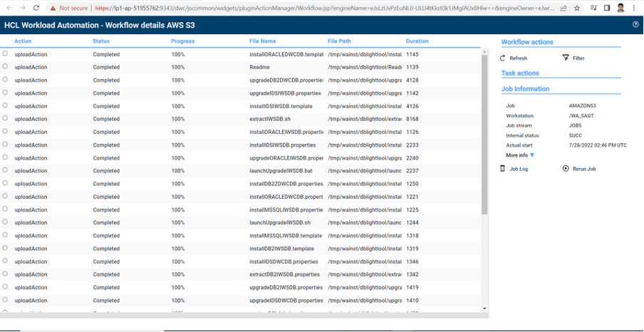The width and height of the screenshot is (644, 332).
Task: Open the help question mark icon
Action: click(x=635, y=25)
